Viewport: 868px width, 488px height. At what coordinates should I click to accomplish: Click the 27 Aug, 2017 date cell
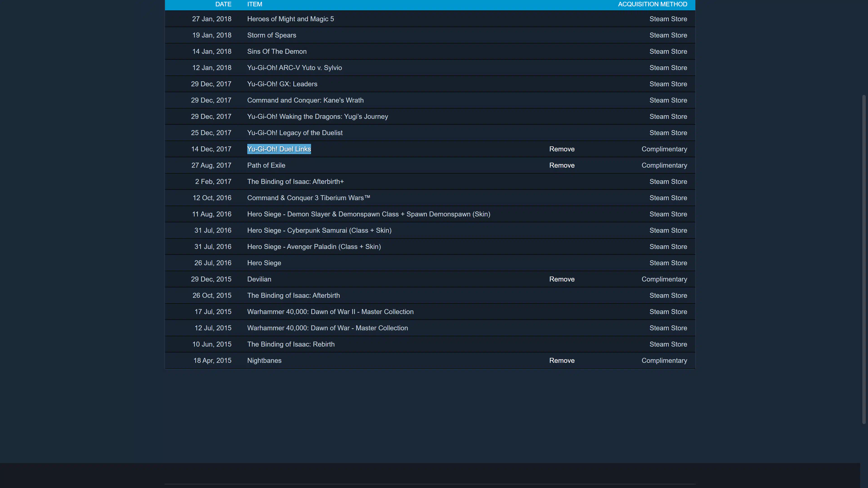pyautogui.click(x=211, y=165)
